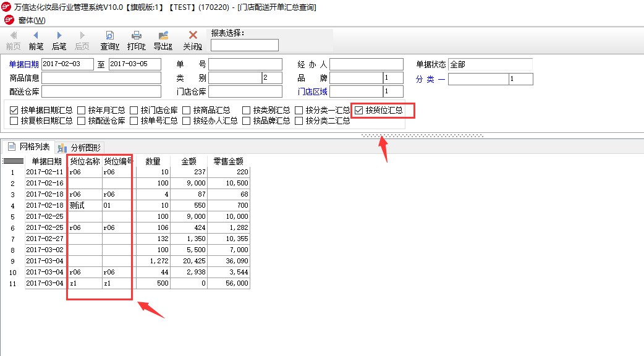Check 按品牌汇总
Image resolution: width=644 pixels, height=356 pixels.
point(247,121)
